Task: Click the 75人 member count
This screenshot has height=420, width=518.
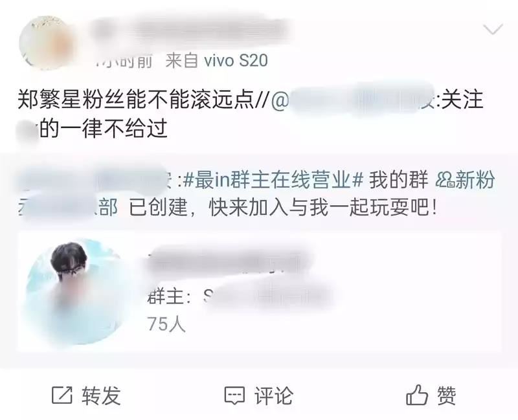Action: (166, 324)
